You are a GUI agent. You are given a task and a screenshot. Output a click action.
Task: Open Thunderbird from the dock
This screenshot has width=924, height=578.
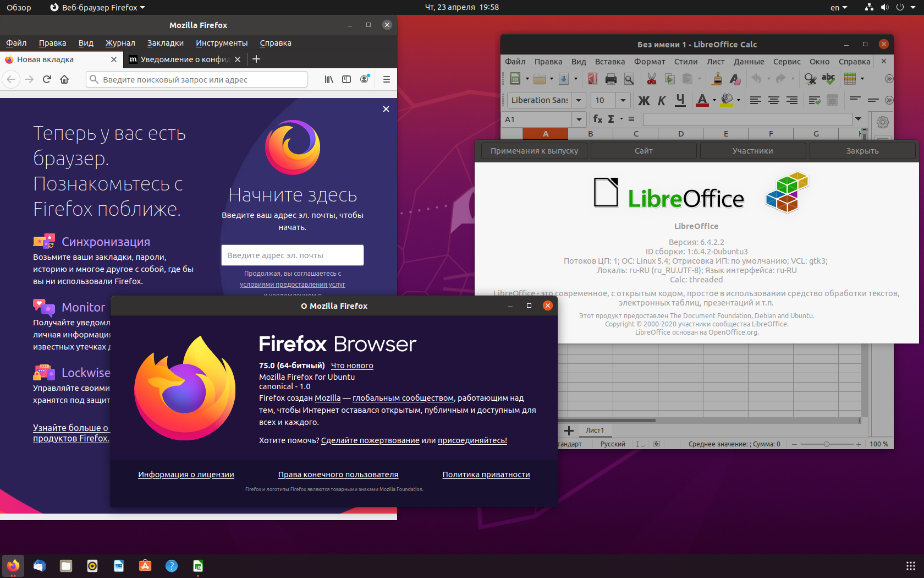[x=40, y=566]
